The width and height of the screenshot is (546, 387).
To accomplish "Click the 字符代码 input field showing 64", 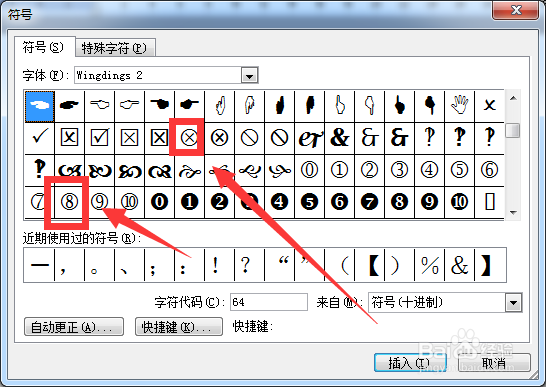I will [269, 302].
